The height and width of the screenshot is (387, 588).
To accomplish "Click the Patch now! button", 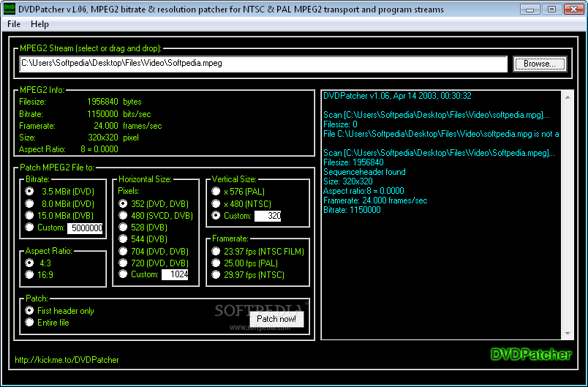I will click(x=276, y=319).
